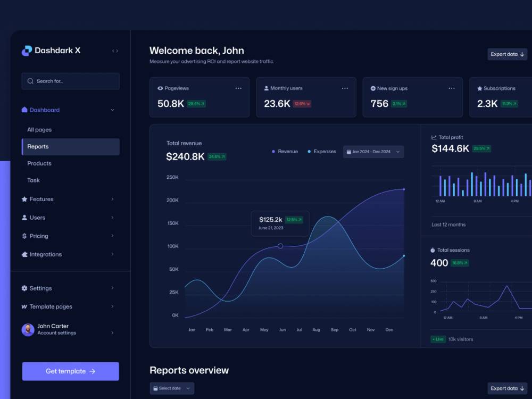This screenshot has height=399, width=532.
Task: Toggle the Expenses series legend dot
Action: click(309, 152)
